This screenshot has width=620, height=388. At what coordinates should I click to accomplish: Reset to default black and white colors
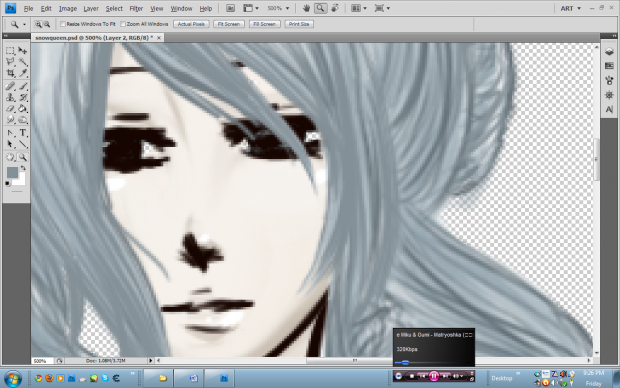click(x=8, y=184)
